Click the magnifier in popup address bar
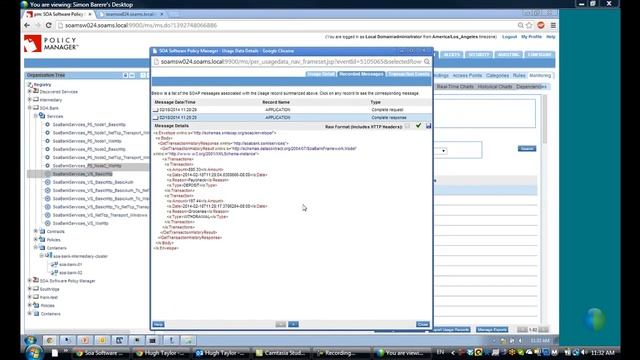 (x=427, y=62)
